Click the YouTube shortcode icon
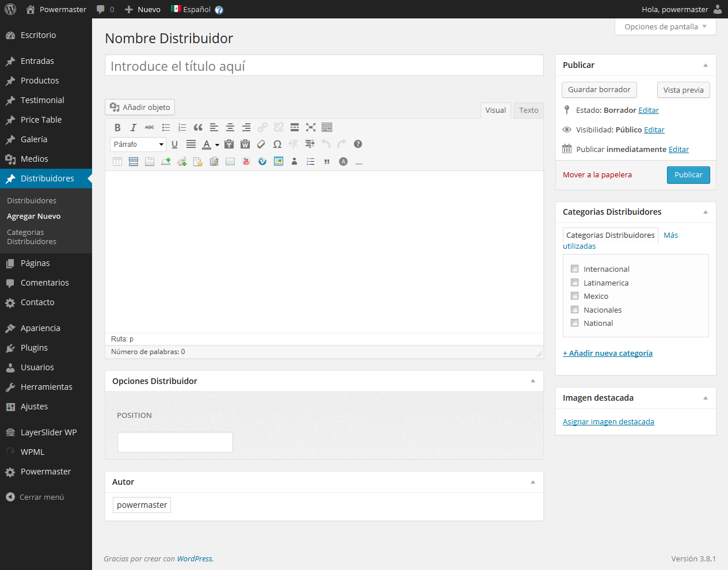This screenshot has height=570, width=728. point(246,162)
